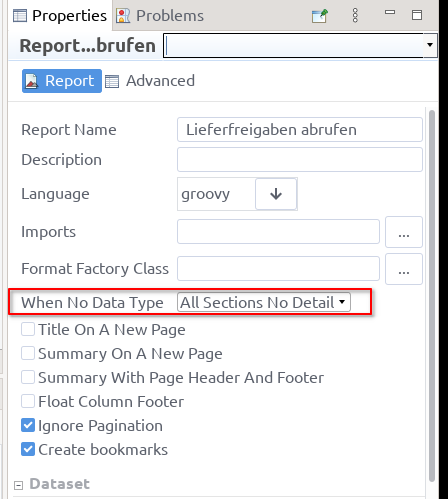The height and width of the screenshot is (499, 448).
Task: Click the Problems tab icon
Action: tap(123, 16)
